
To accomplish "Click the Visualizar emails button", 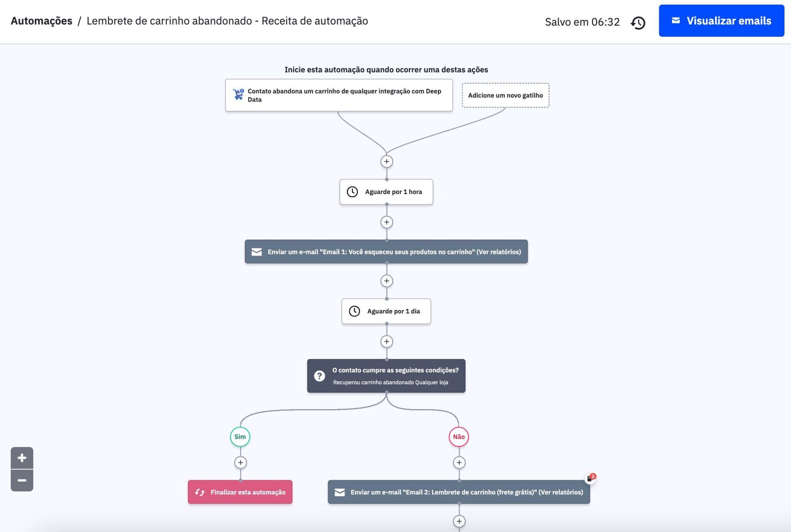I will 721,21.
